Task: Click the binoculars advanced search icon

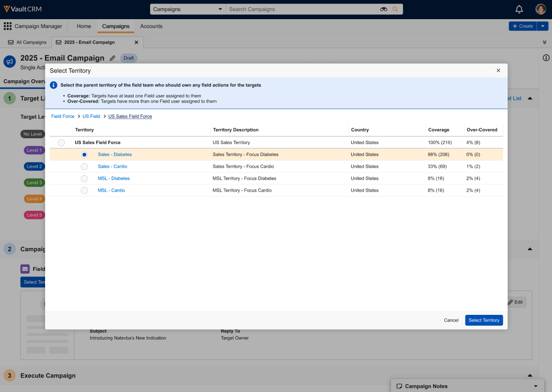Action: coord(384,9)
